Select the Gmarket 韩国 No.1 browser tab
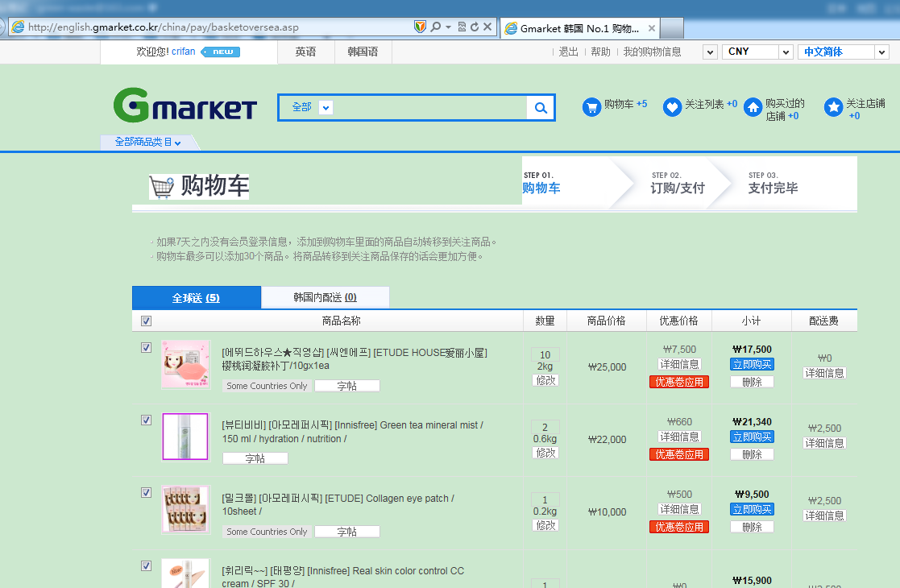Screen dimensions: 900x588 tap(579, 28)
